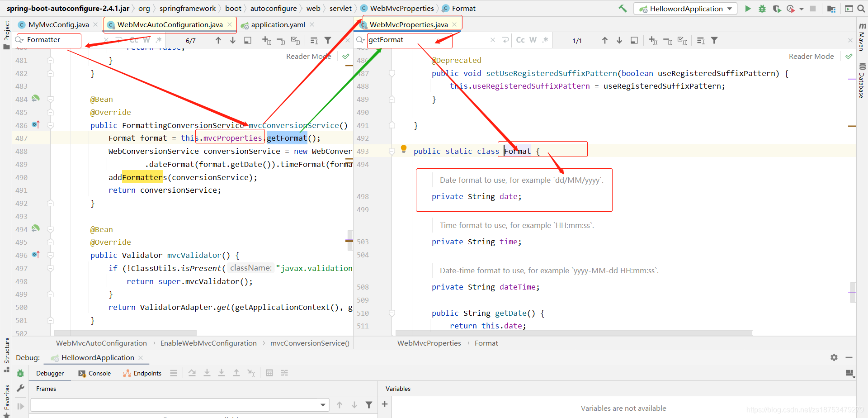Collapse the Format class fold at line 493
The width and height of the screenshot is (868, 418).
click(392, 152)
